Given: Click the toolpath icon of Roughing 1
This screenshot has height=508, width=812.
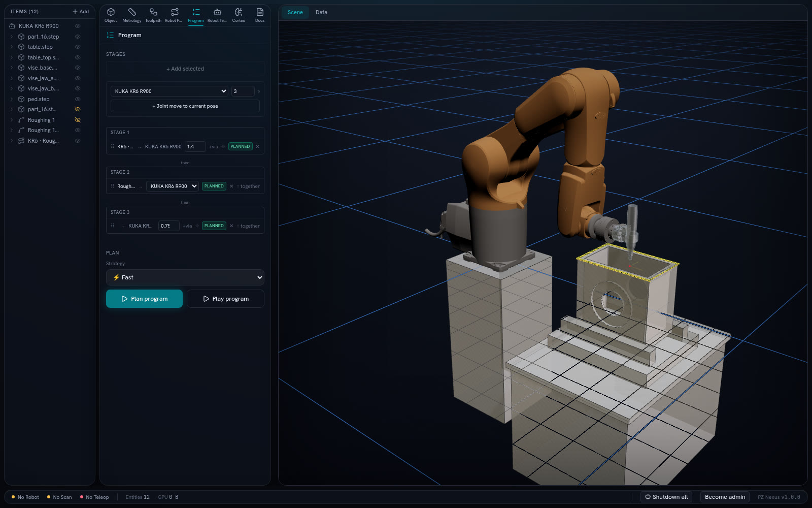Looking at the screenshot, I should [x=21, y=120].
